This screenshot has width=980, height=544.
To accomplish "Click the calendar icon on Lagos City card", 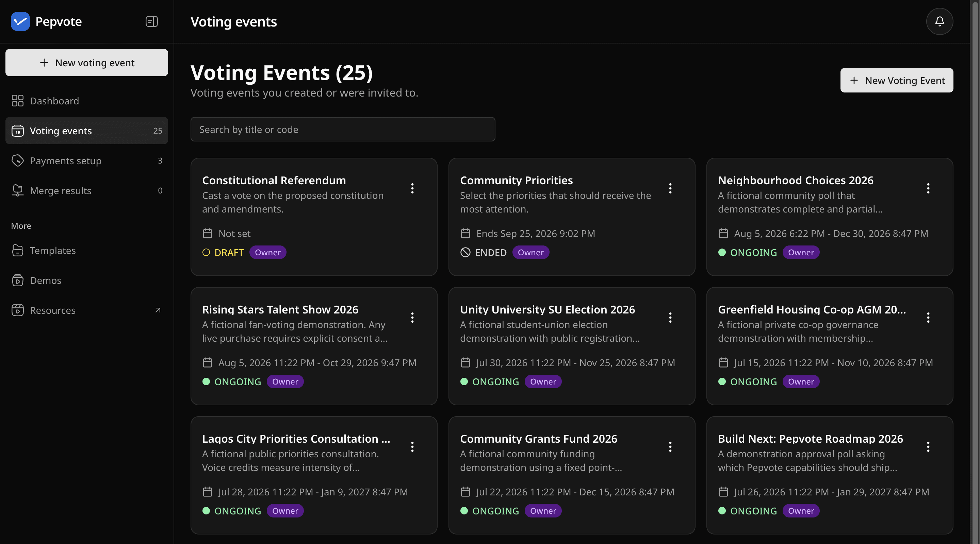I will [207, 492].
